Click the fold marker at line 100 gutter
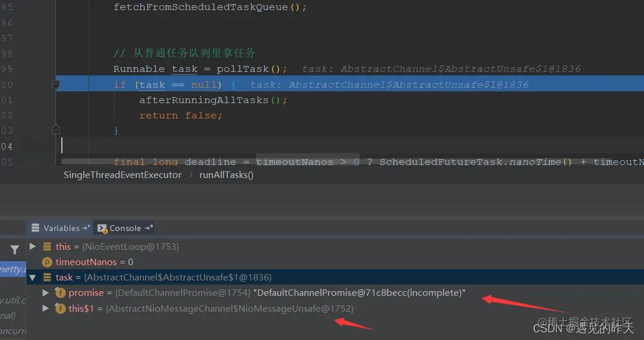Image resolution: width=644 pixels, height=340 pixels. point(56,85)
